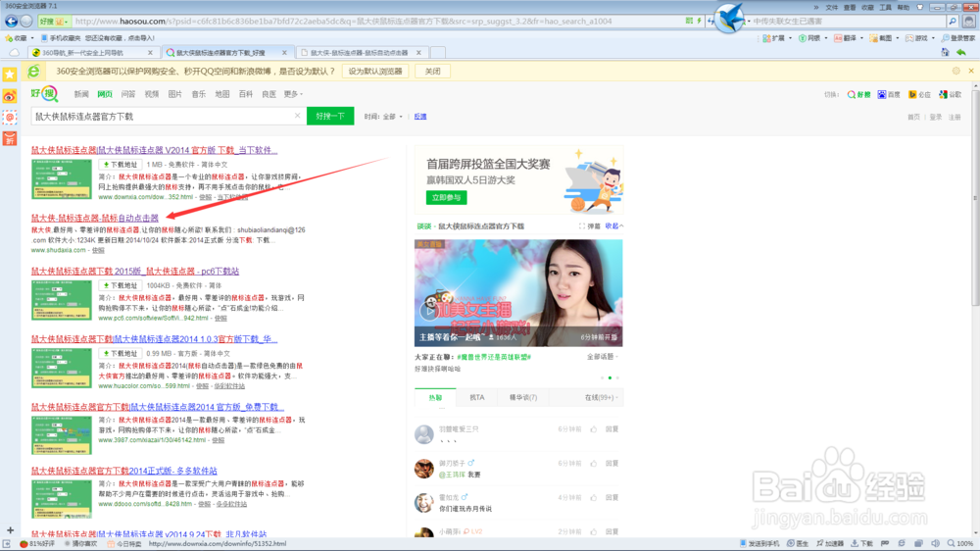
Task: Switch to the 精华谈(7) tab
Action: 523,397
